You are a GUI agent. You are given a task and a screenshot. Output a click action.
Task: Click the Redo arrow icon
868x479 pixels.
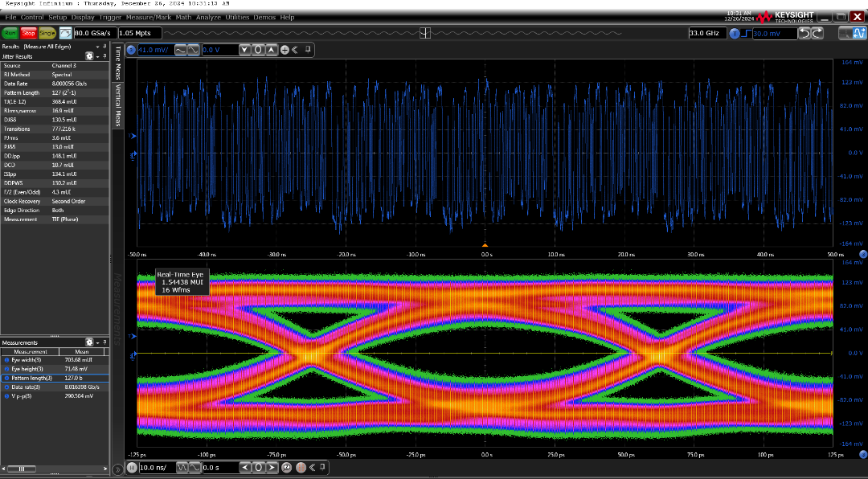(x=818, y=33)
